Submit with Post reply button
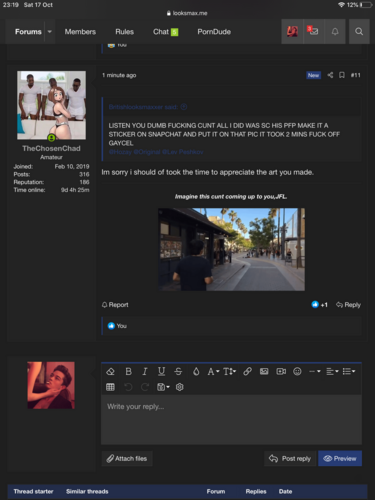Viewport: 375px width, 500px height. (x=290, y=459)
